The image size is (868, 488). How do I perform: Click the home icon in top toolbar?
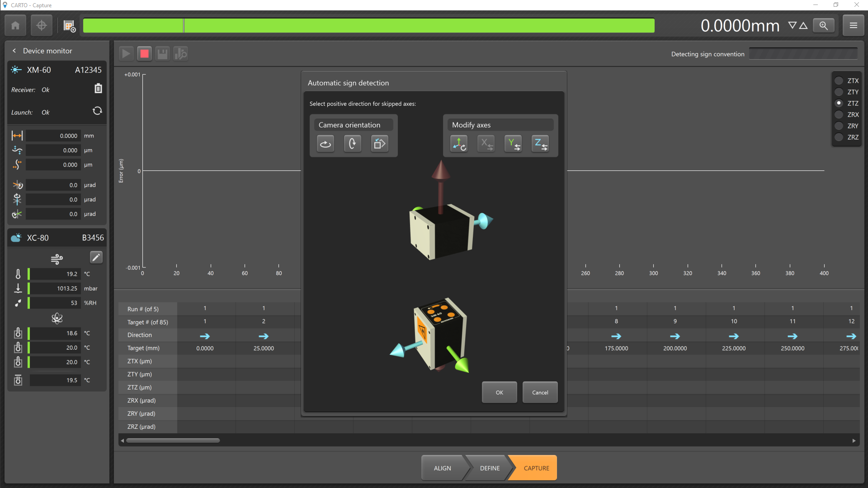[15, 26]
